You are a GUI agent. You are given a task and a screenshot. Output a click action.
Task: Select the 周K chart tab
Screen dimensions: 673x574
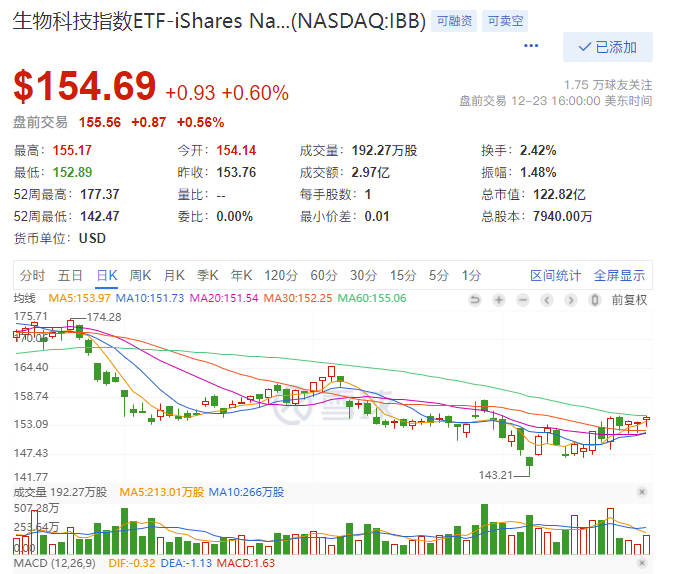coord(140,275)
